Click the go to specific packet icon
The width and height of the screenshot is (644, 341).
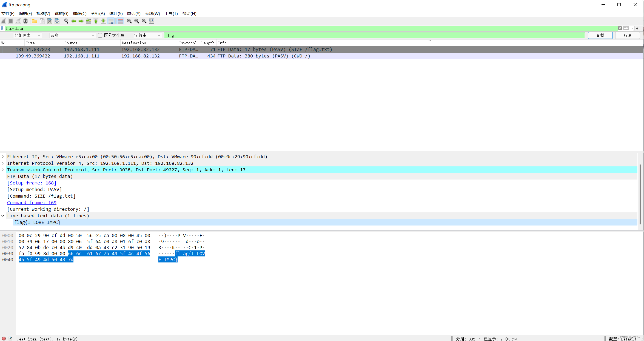coord(89,21)
